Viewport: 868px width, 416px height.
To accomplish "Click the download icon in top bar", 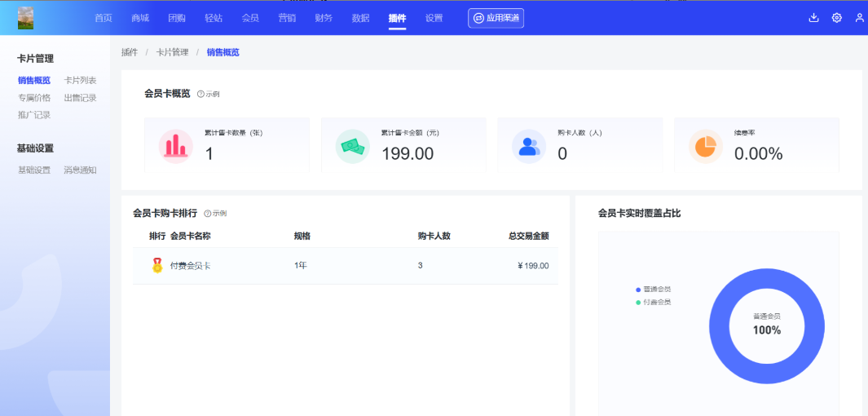I will 813,18.
